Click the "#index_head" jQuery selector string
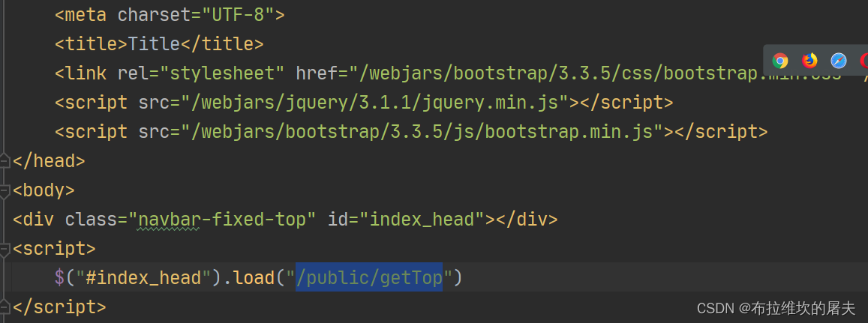 point(144,278)
